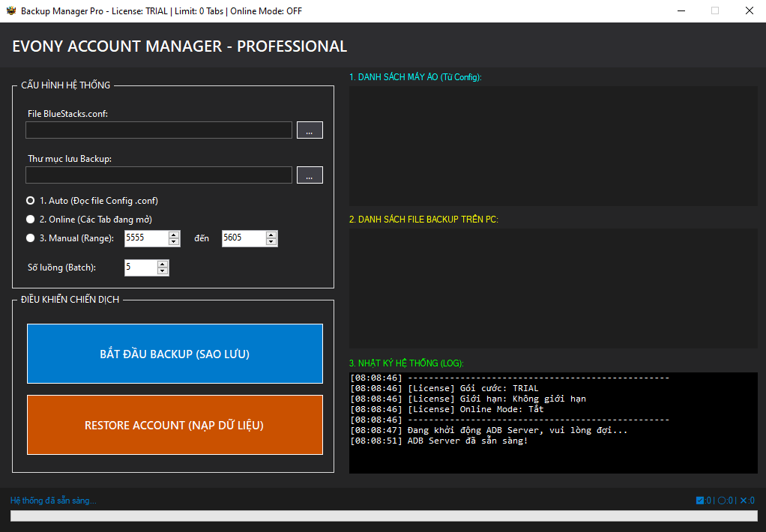
Task: Click the Danh Sách Máy Ảo list area
Action: click(x=552, y=146)
